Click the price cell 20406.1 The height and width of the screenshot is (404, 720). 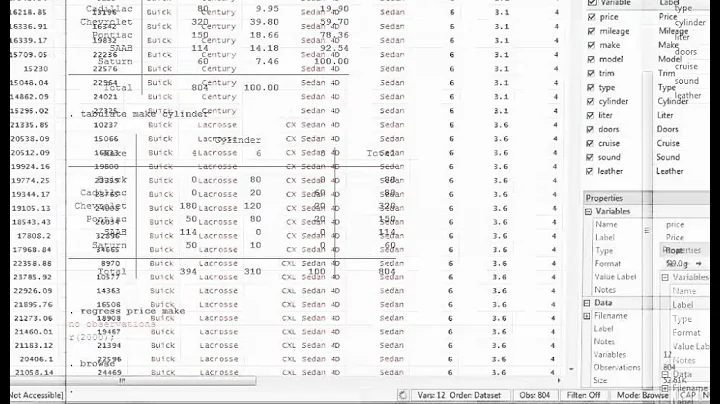(36, 359)
